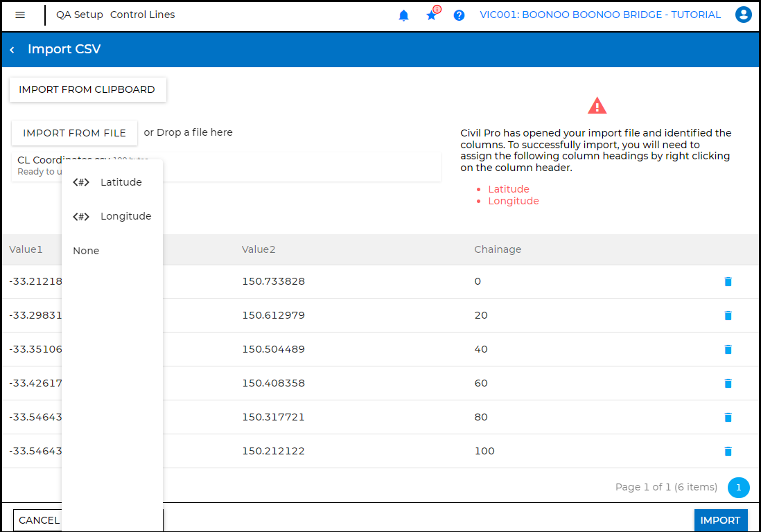Delete the row with chainage 40
This screenshot has width=761, height=532.
coord(728,350)
